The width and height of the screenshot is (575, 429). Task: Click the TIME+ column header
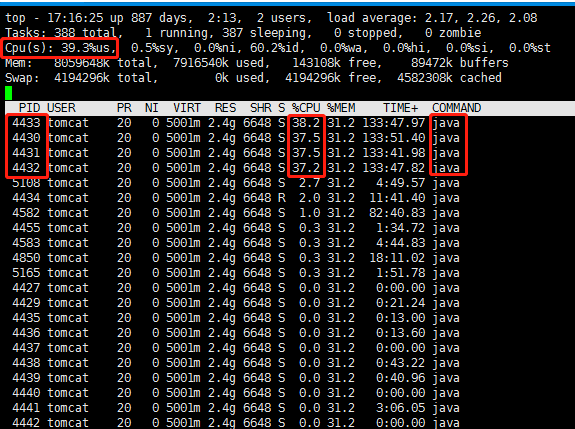click(400, 108)
